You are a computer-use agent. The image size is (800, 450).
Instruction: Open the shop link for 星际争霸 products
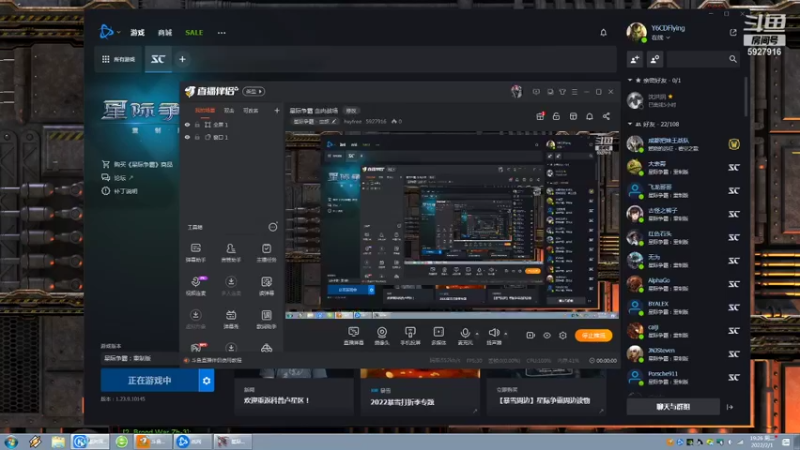point(138,164)
